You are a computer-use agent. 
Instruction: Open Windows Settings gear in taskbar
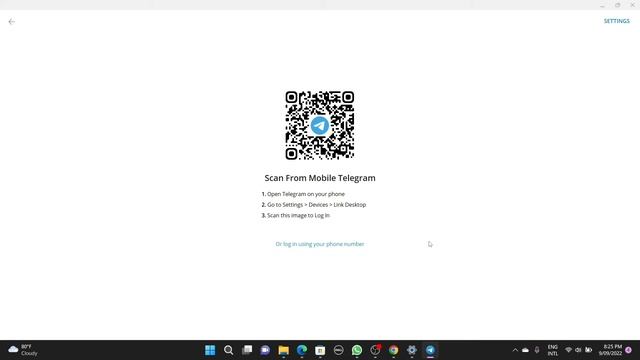click(x=412, y=350)
